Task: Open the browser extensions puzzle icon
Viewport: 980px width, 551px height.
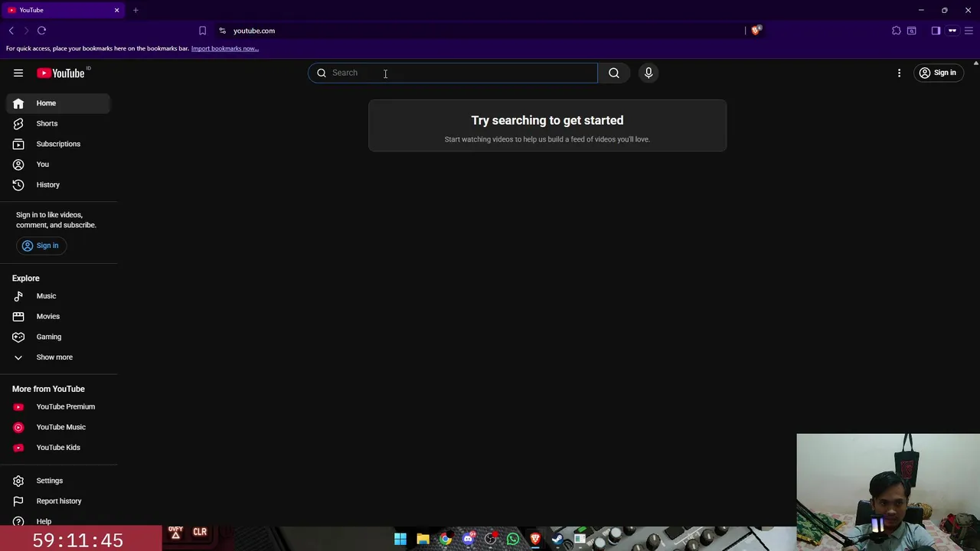Action: point(897,31)
